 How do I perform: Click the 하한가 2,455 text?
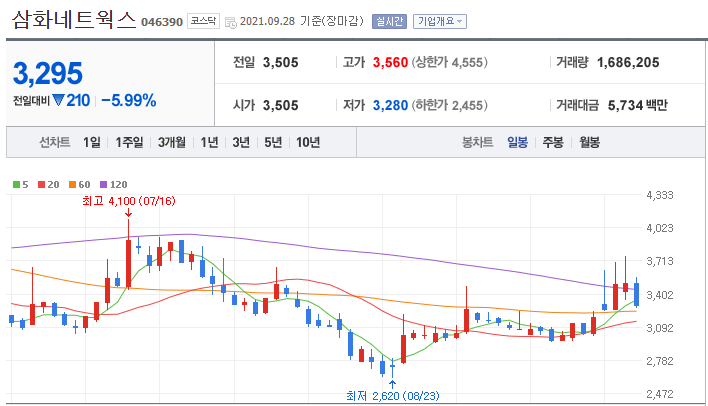449,105
